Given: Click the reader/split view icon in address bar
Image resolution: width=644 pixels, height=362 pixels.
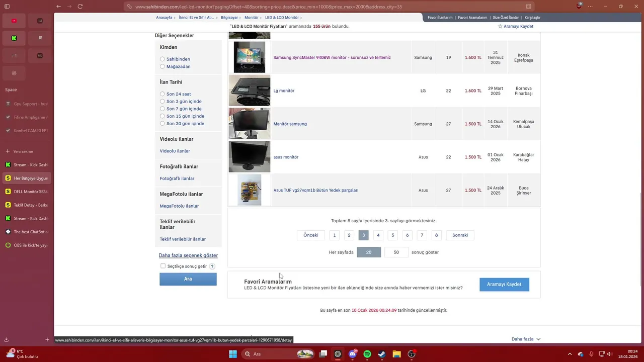Looking at the screenshot, I should 528,7.
